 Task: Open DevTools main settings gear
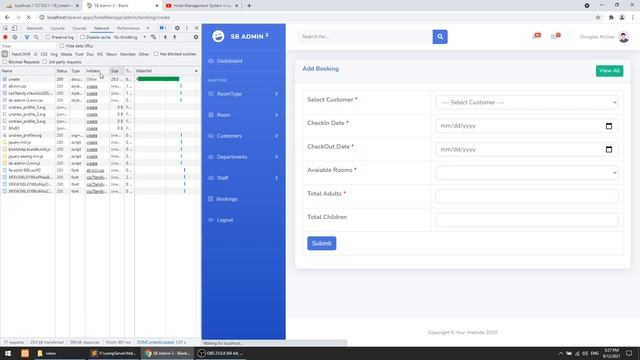coord(177,28)
